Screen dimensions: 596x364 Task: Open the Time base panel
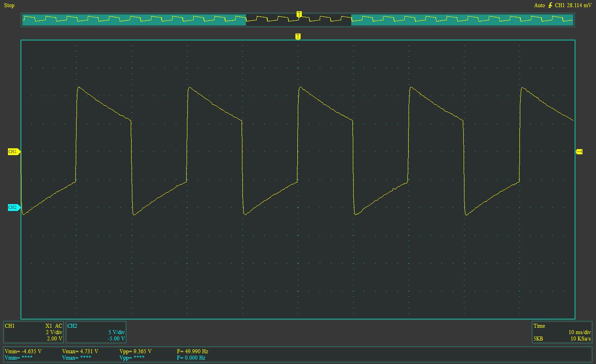tap(562, 332)
